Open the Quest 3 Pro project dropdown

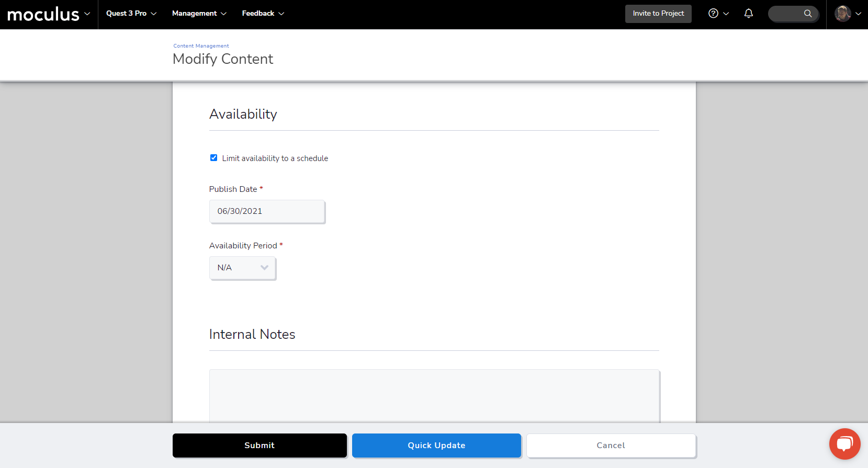pyautogui.click(x=131, y=14)
